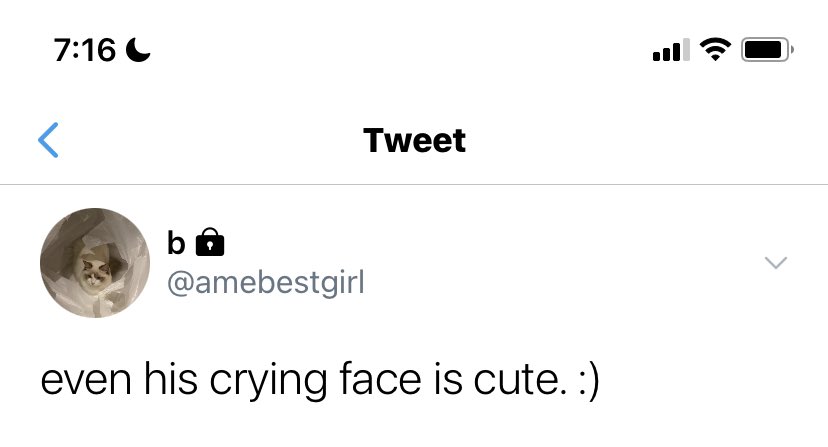This screenshot has height=447, width=828.
Task: Tap the word "his" in the tweet
Action: click(171, 378)
